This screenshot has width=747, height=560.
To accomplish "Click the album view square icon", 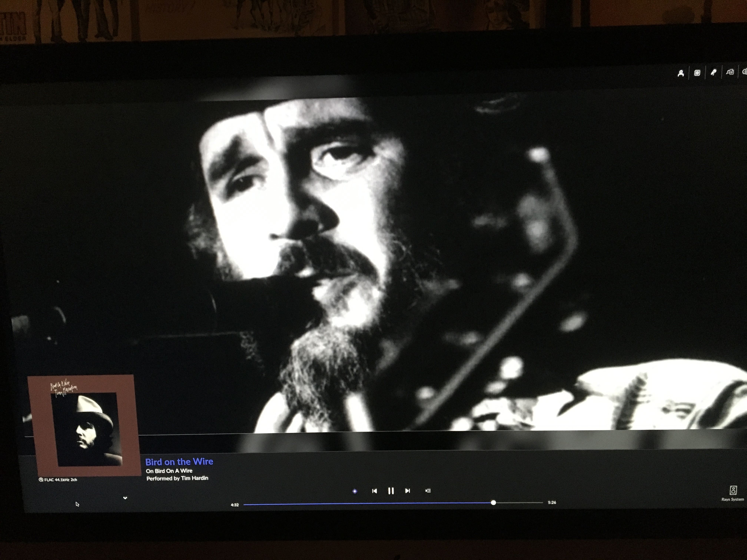I will [697, 73].
